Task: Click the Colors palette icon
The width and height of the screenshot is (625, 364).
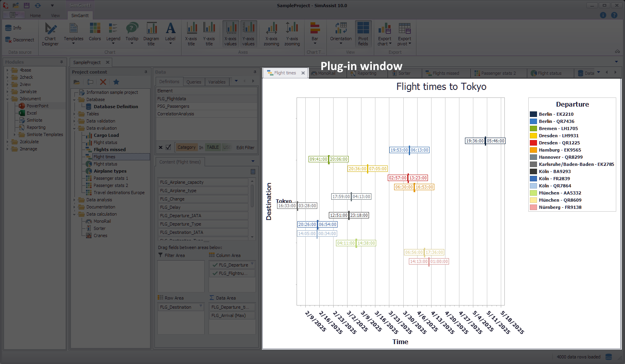Action: coord(95,32)
